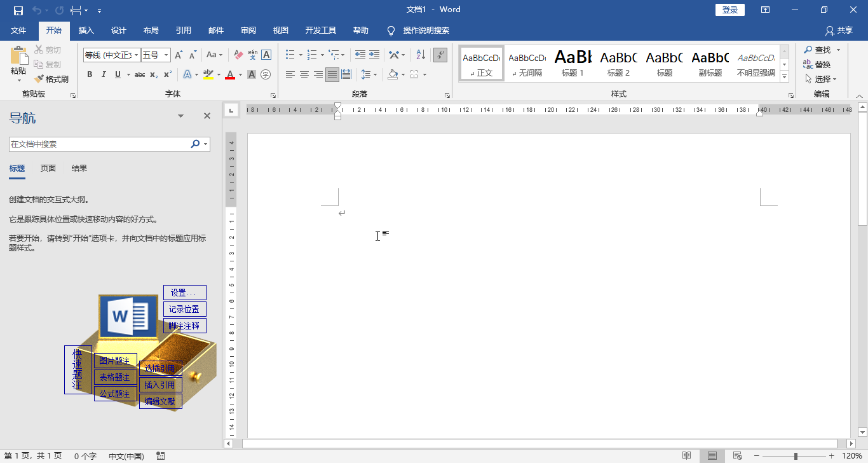The image size is (868, 463).
Task: Toggle Underline formatting
Action: (x=118, y=74)
